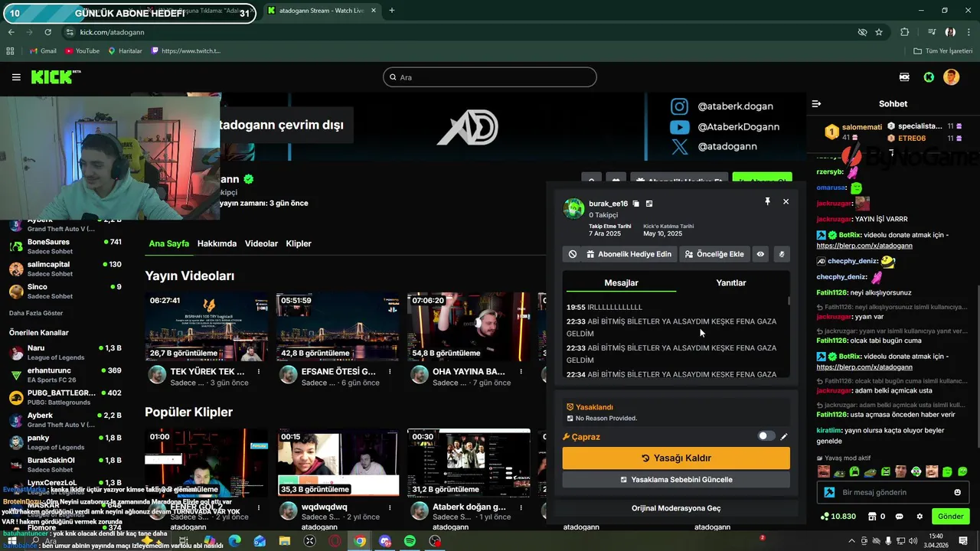Open the 06:27:41 stream video thumbnail
Viewport: 980px width, 551px height.
coord(207,327)
